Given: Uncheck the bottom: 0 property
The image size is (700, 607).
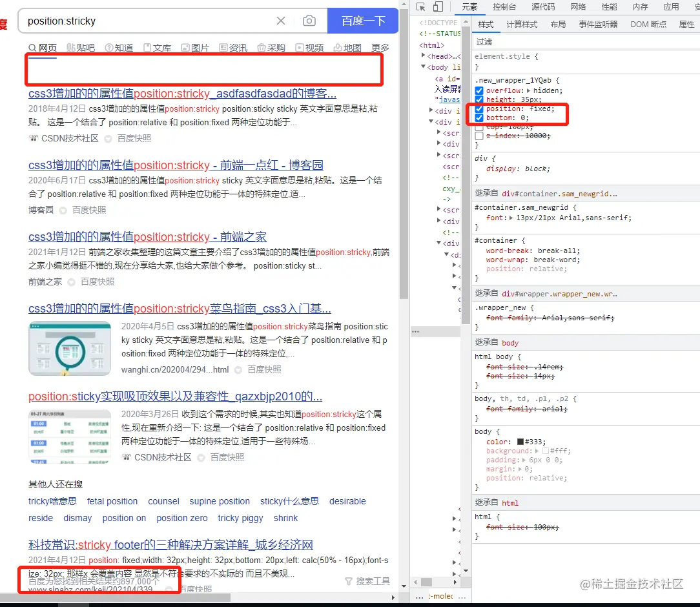Looking at the screenshot, I should [479, 118].
